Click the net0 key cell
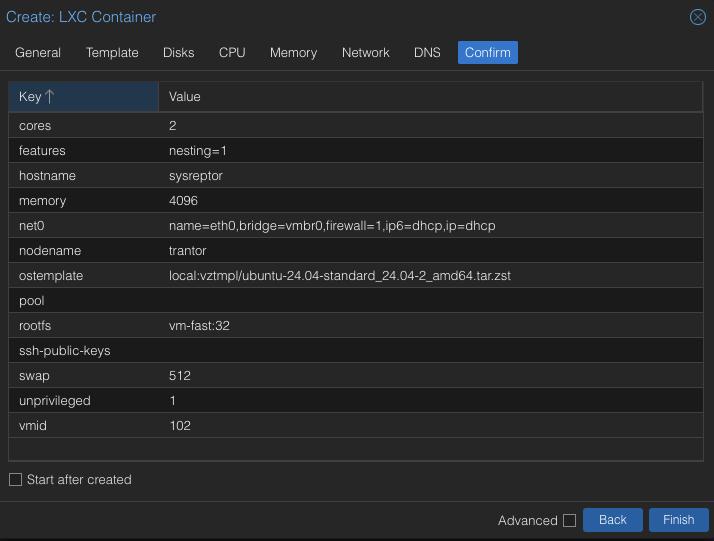Screen dimensions: 714x541 [83, 226]
